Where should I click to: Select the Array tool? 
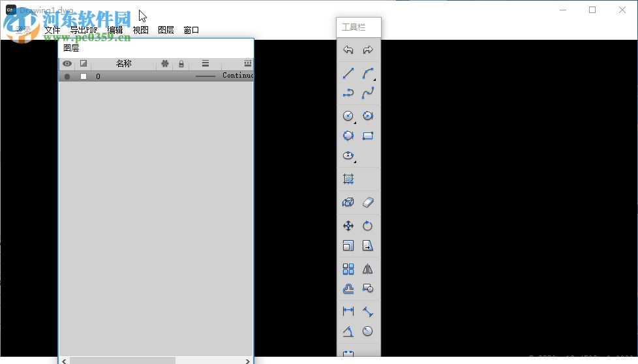(348, 269)
